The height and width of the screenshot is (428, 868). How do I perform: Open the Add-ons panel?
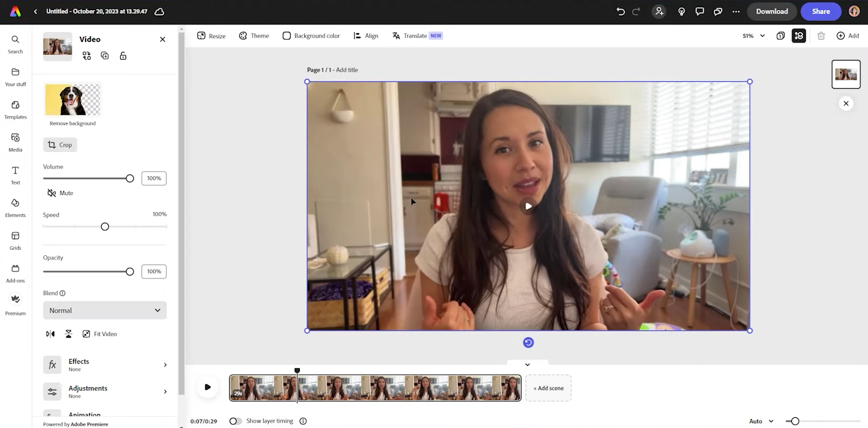coord(15,273)
